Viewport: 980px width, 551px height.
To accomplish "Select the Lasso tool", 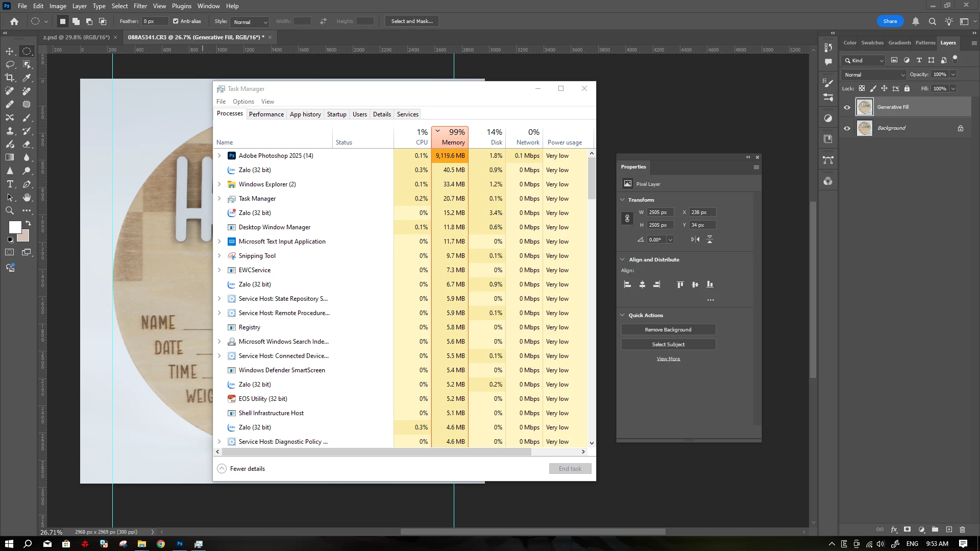I will [x=10, y=64].
